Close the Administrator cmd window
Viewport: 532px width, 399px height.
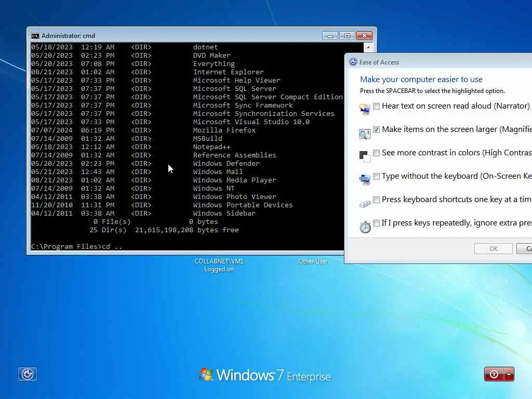[364, 36]
